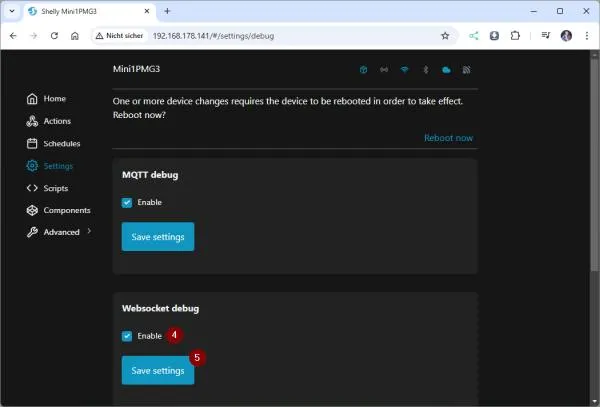
Task: Click the share extension icon
Action: coord(474,36)
